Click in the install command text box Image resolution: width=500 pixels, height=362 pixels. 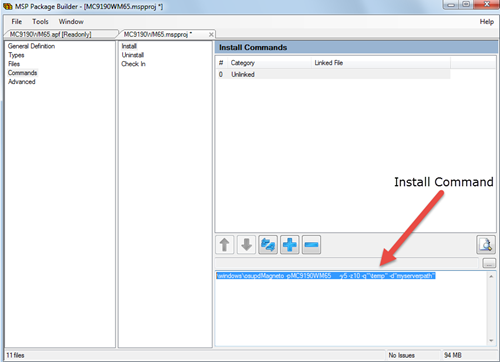click(x=351, y=308)
